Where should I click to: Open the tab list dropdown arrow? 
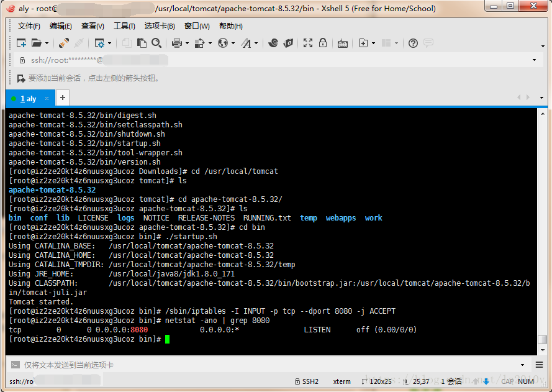coord(541,98)
